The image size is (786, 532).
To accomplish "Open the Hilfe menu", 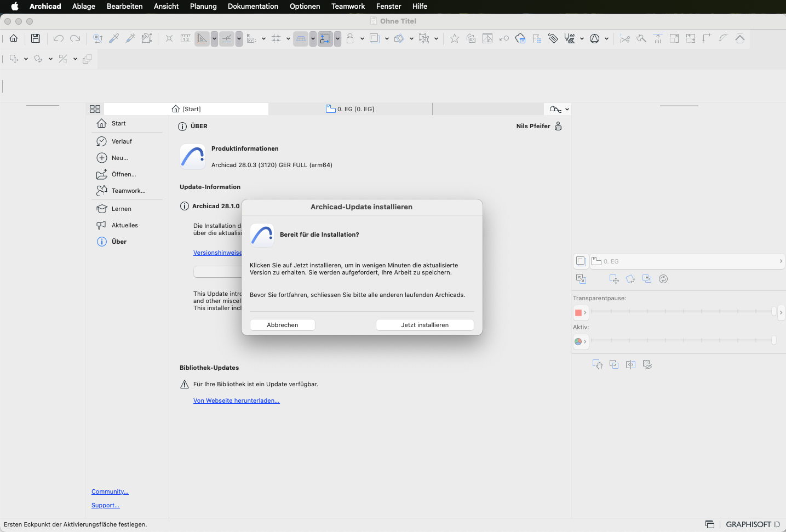I will [x=420, y=6].
